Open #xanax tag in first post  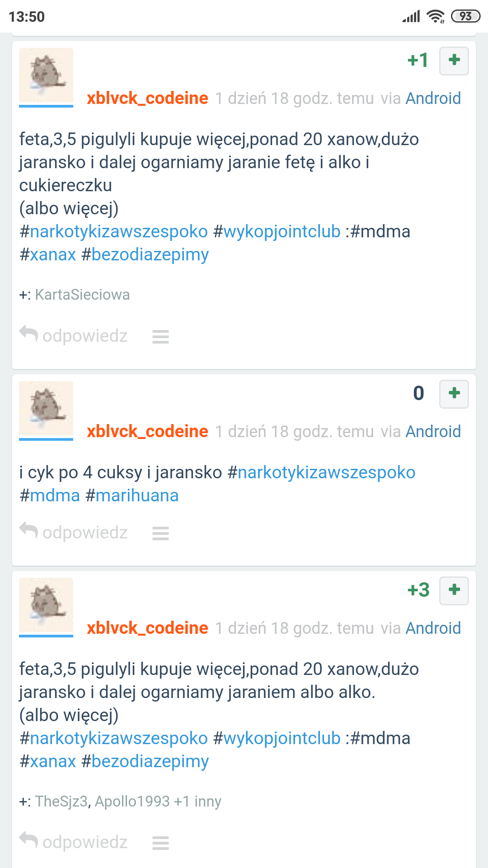point(47,255)
